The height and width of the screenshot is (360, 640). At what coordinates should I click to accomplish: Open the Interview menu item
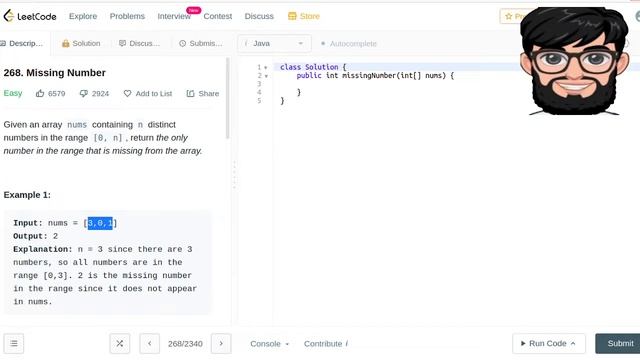tap(174, 16)
